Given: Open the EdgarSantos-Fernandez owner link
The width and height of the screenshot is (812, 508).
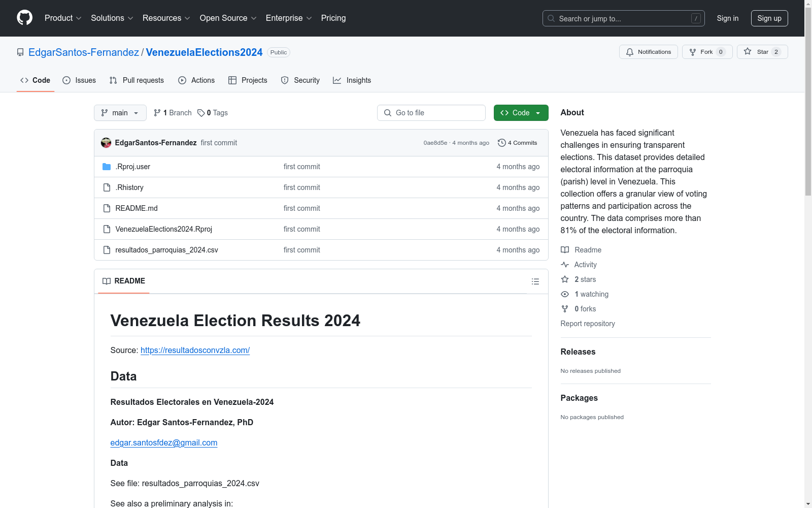Looking at the screenshot, I should (x=84, y=52).
